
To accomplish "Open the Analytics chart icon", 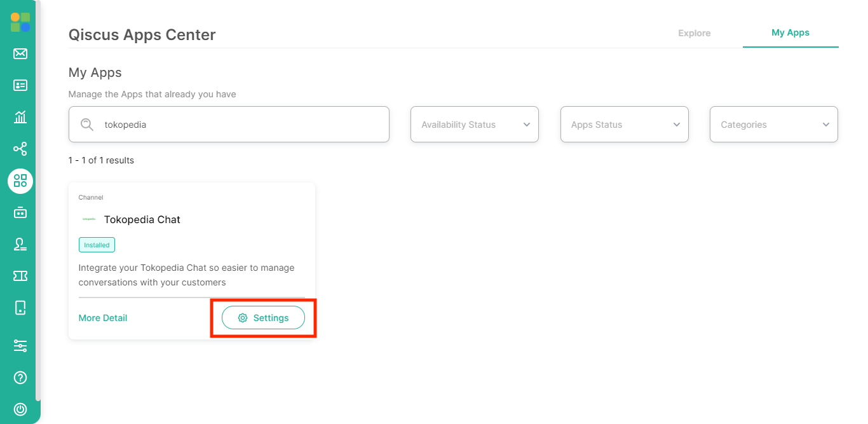I will [x=20, y=117].
